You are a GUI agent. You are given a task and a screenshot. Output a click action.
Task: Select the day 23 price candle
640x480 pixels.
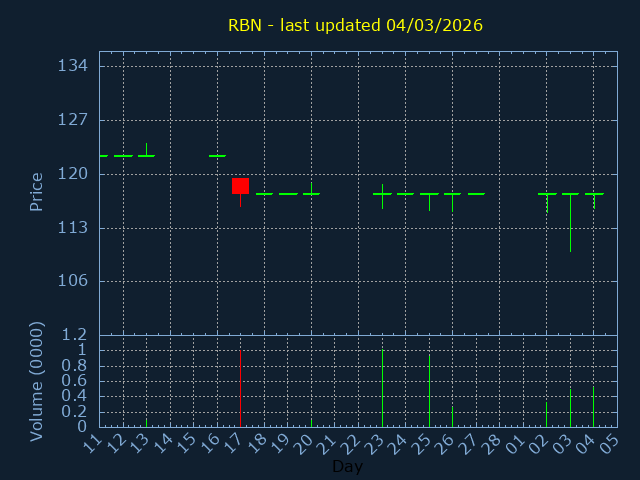pos(382,194)
